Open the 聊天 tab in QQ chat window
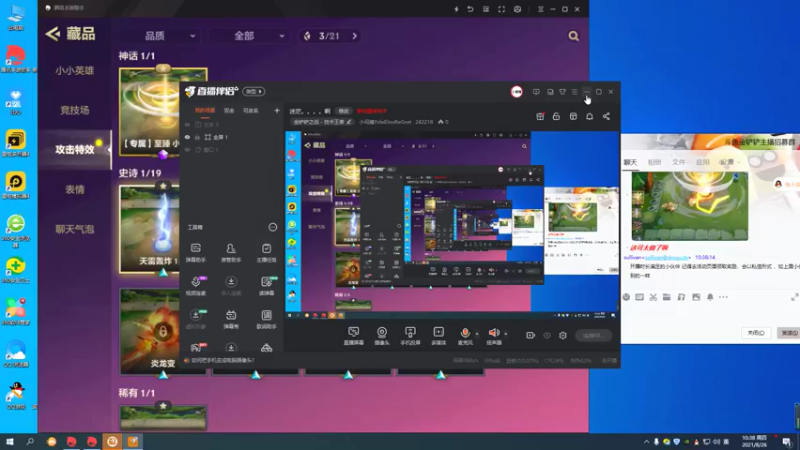 630,162
